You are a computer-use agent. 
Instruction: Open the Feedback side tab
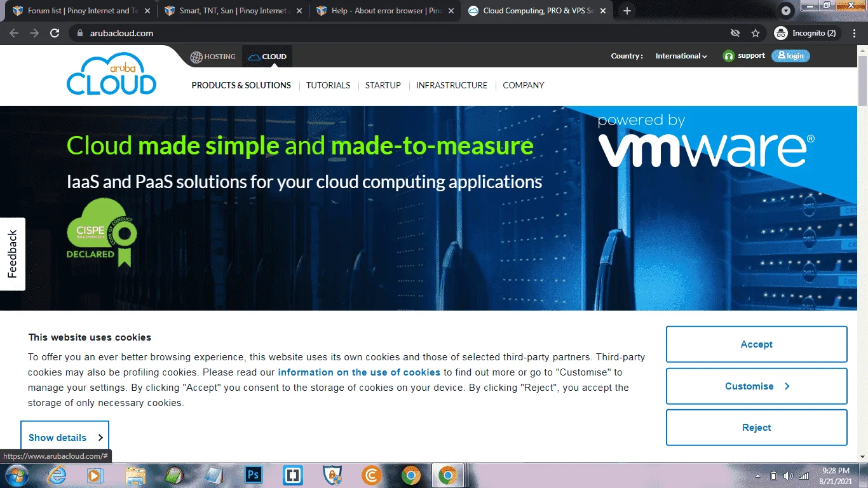pyautogui.click(x=13, y=254)
